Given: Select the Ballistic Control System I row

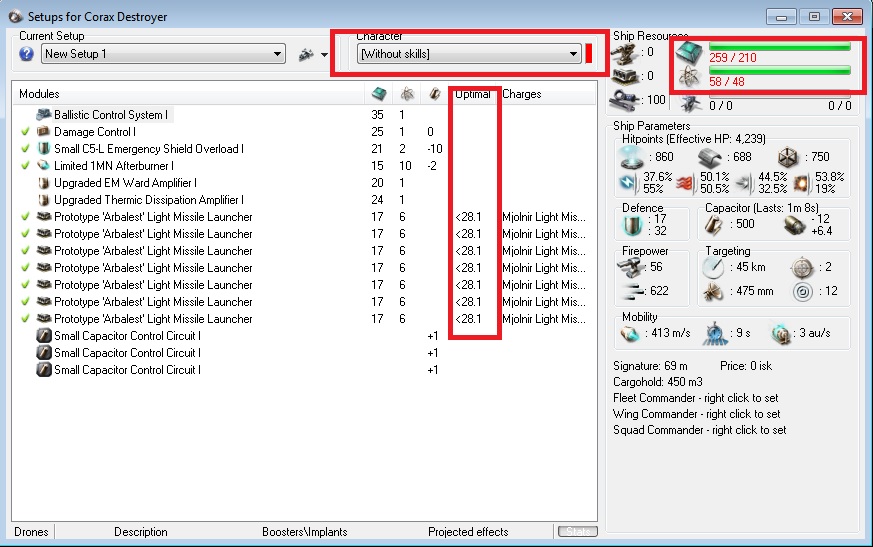Looking at the screenshot, I should 304,115.
